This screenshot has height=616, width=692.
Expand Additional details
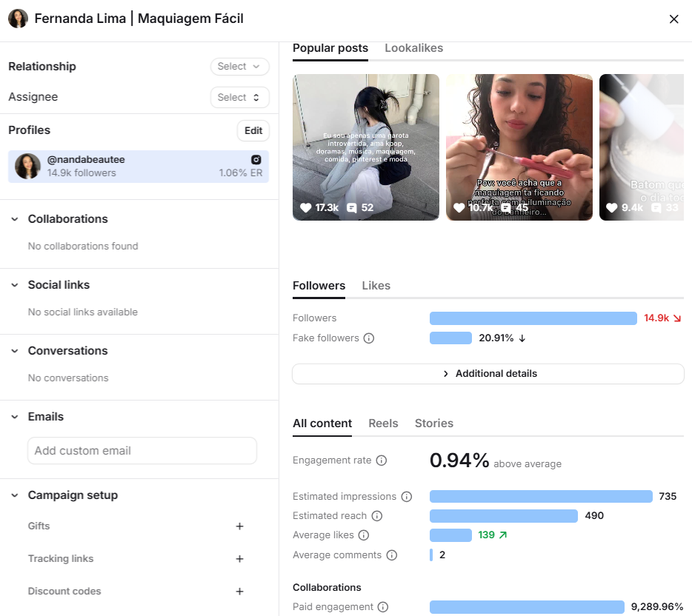tap(488, 374)
